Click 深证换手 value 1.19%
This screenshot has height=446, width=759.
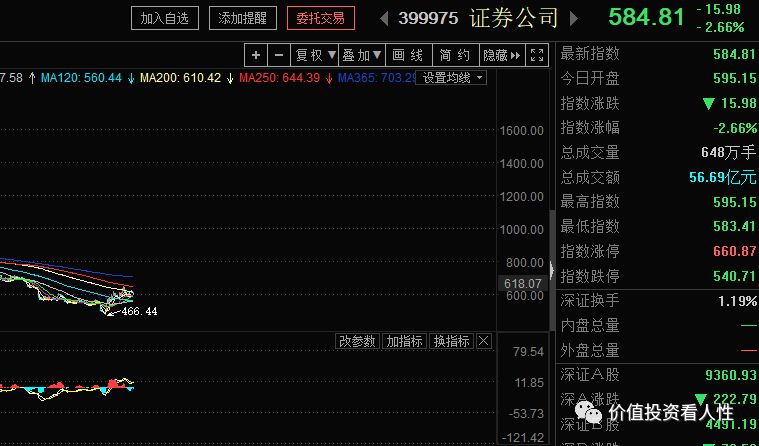pyautogui.click(x=737, y=301)
